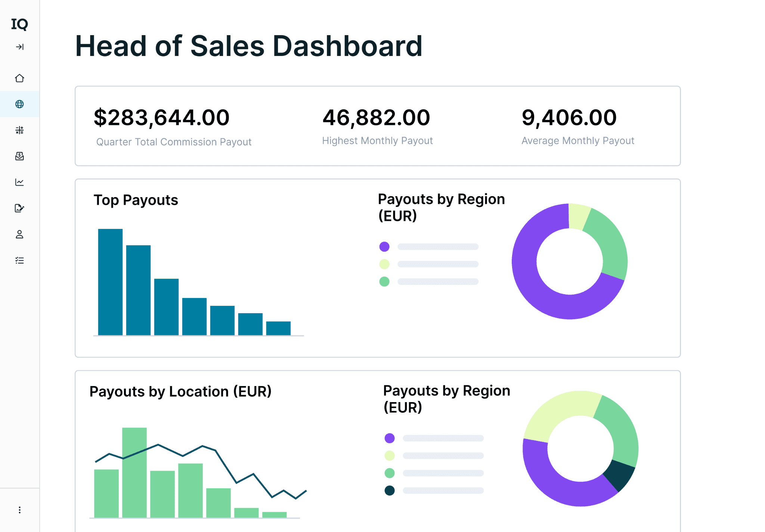Open the Home icon in sidebar
765x532 pixels.
point(19,78)
